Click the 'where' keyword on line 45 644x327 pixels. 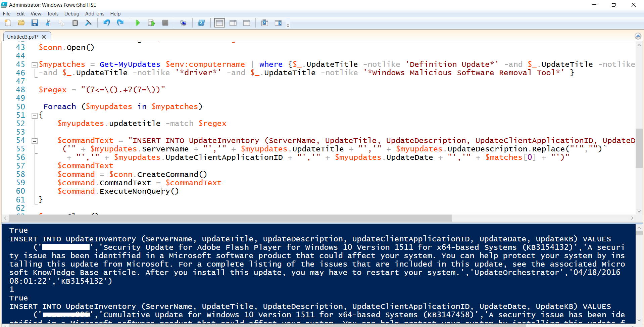coord(271,64)
